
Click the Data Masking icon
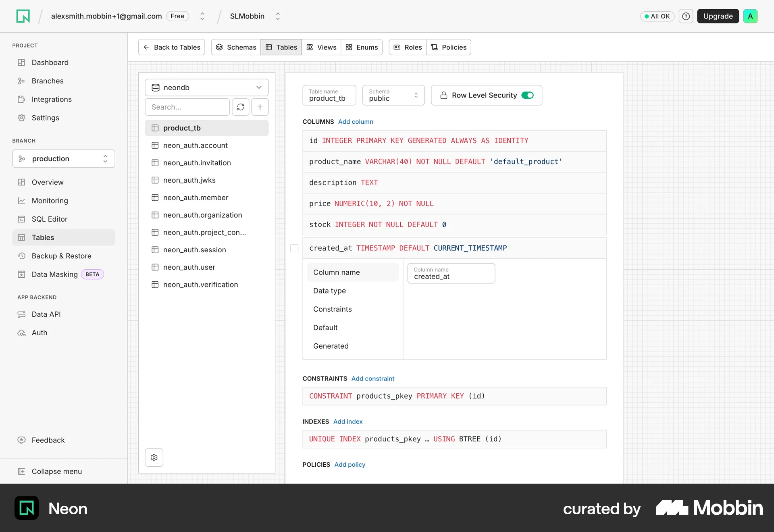21,274
